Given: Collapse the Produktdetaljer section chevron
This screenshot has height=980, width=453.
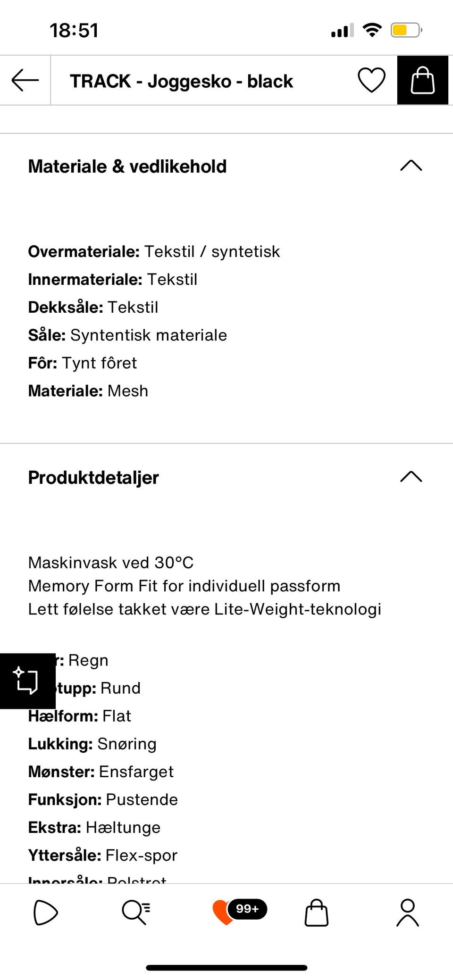Looking at the screenshot, I should point(411,477).
